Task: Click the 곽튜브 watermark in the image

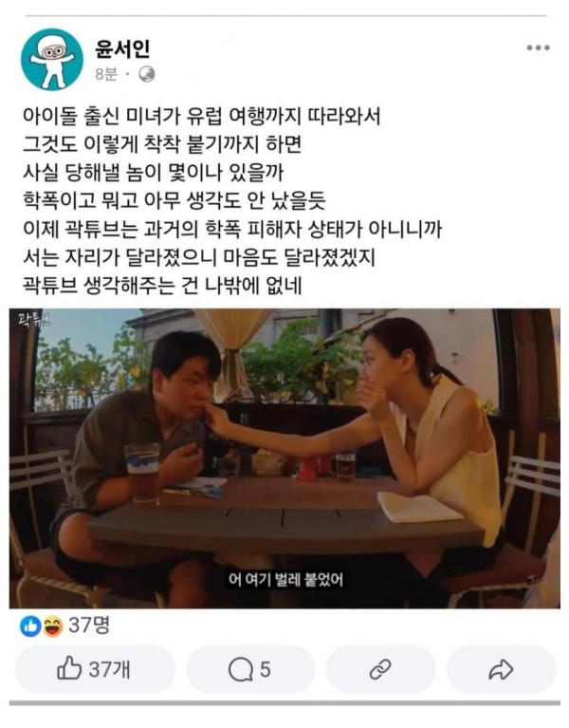Action: pyautogui.click(x=33, y=320)
